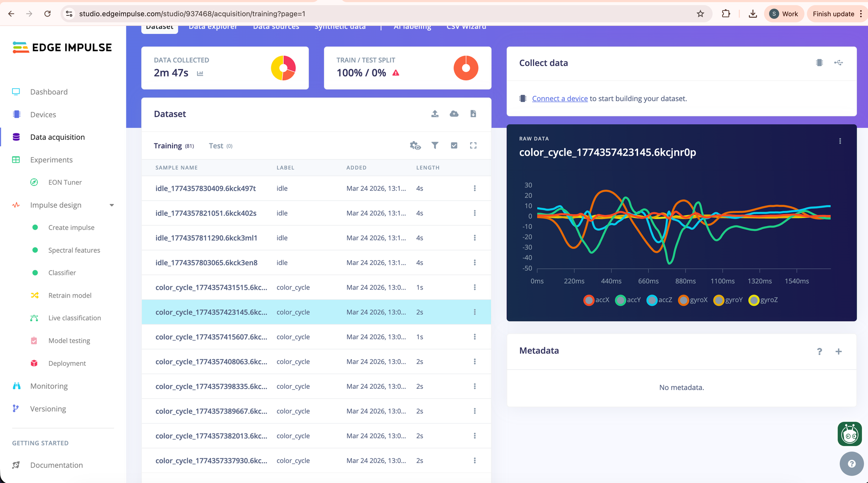This screenshot has width=868, height=483.
Task: Add metadata with the plus icon
Action: coord(838,351)
